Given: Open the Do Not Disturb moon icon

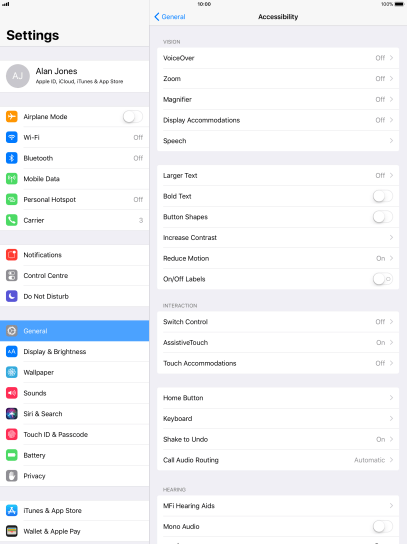Looking at the screenshot, I should pos(11,296).
